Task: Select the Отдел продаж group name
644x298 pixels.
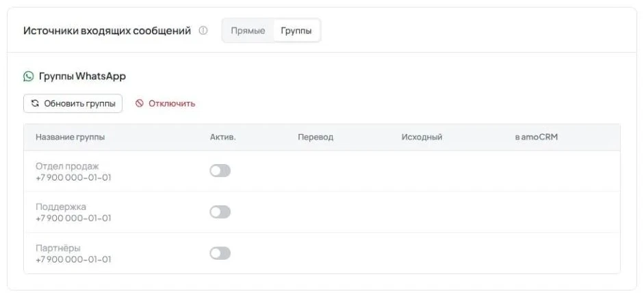Action: point(67,166)
